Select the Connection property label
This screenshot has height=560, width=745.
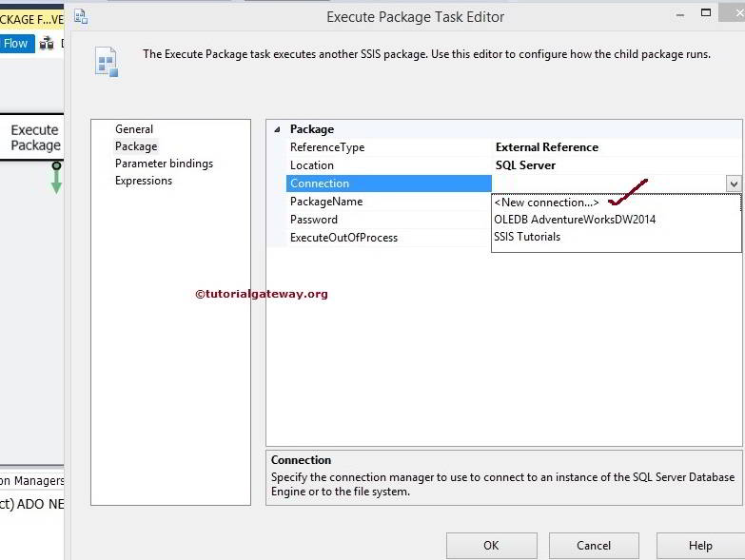point(388,183)
